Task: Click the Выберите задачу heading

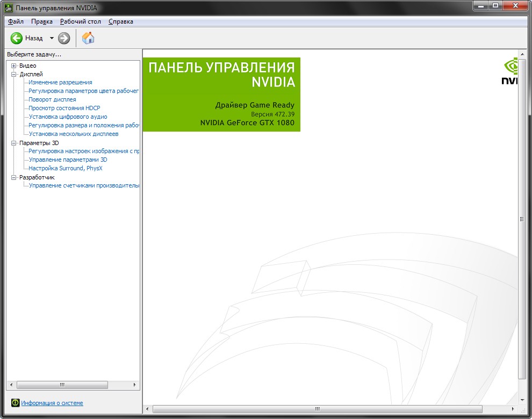Action: point(34,54)
